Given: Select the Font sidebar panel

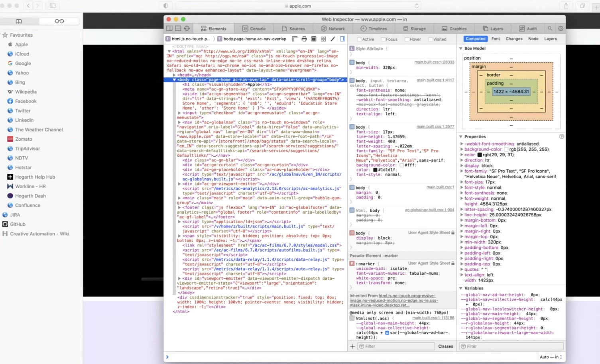Looking at the screenshot, I should pyautogui.click(x=496, y=39).
